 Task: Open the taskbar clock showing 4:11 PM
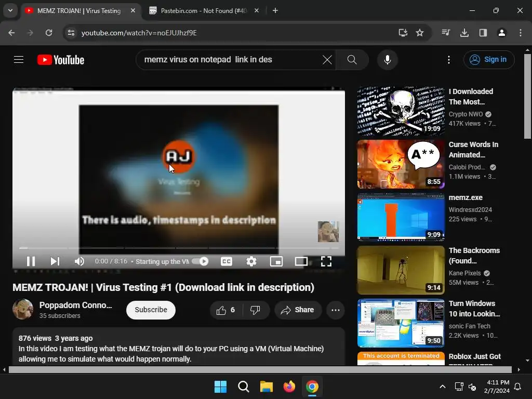[x=497, y=387]
